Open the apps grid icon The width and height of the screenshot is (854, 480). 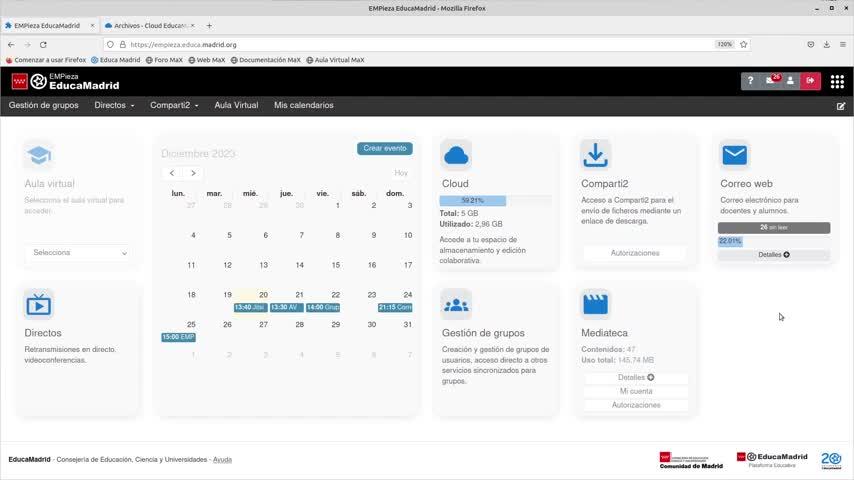837,82
